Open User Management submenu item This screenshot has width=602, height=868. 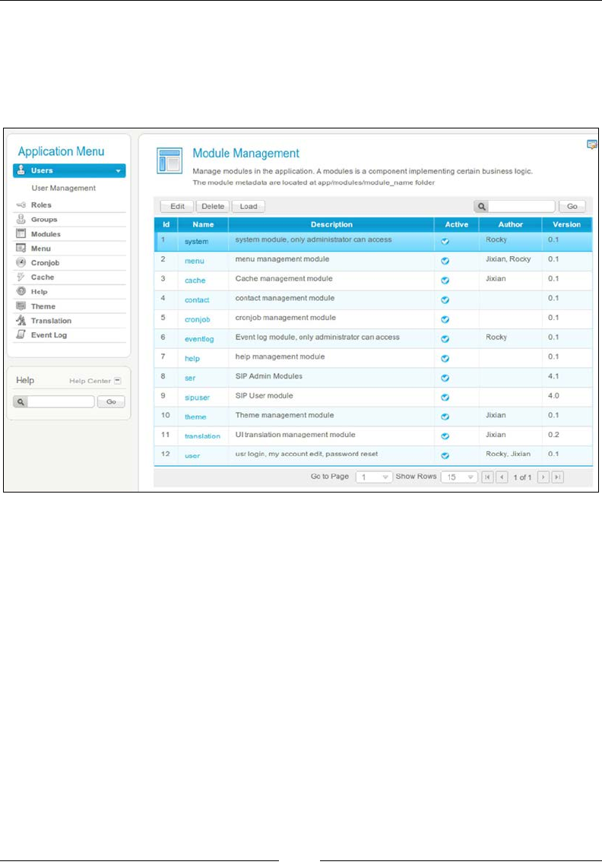(x=64, y=188)
